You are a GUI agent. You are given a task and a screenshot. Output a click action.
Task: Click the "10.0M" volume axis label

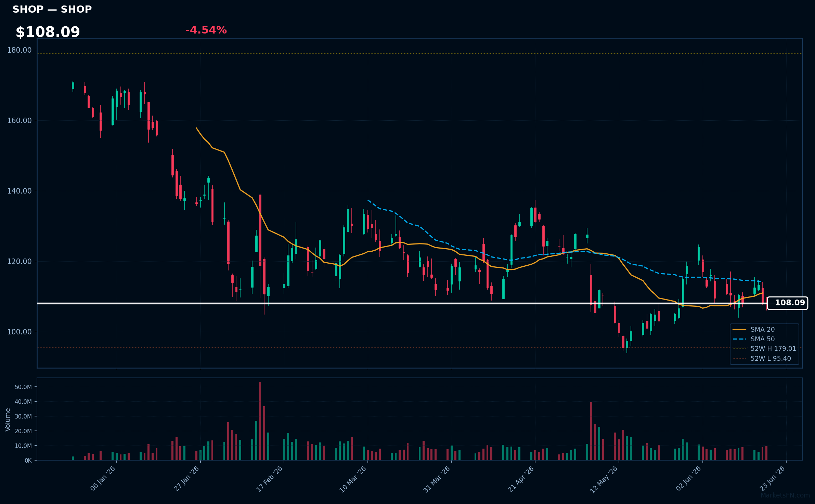coord(23,446)
